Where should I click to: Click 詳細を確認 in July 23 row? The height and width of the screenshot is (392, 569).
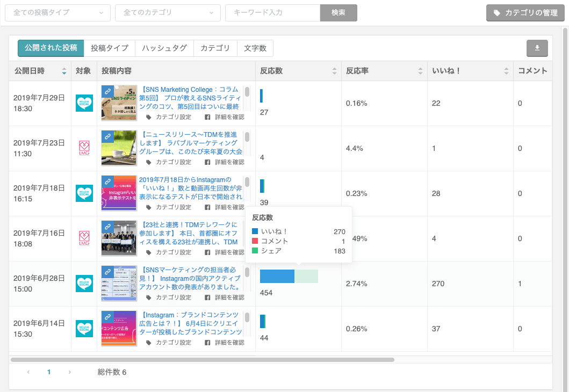(x=225, y=162)
